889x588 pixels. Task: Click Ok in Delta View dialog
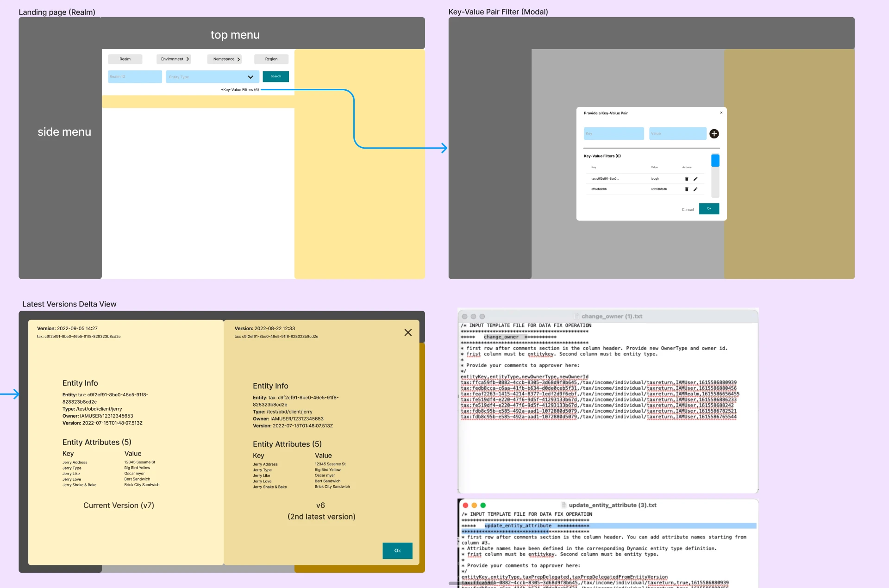[x=397, y=550]
